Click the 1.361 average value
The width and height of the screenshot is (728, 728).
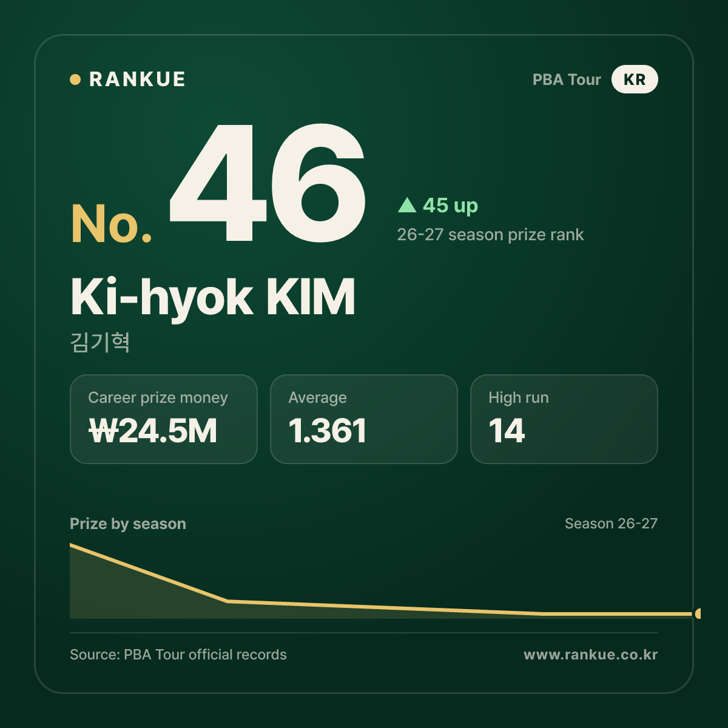tap(328, 431)
